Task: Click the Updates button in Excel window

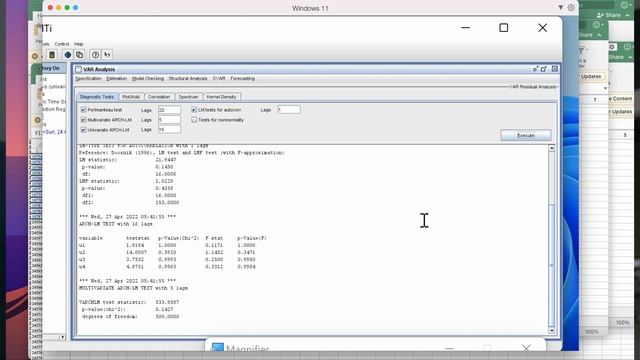Action: [591, 76]
